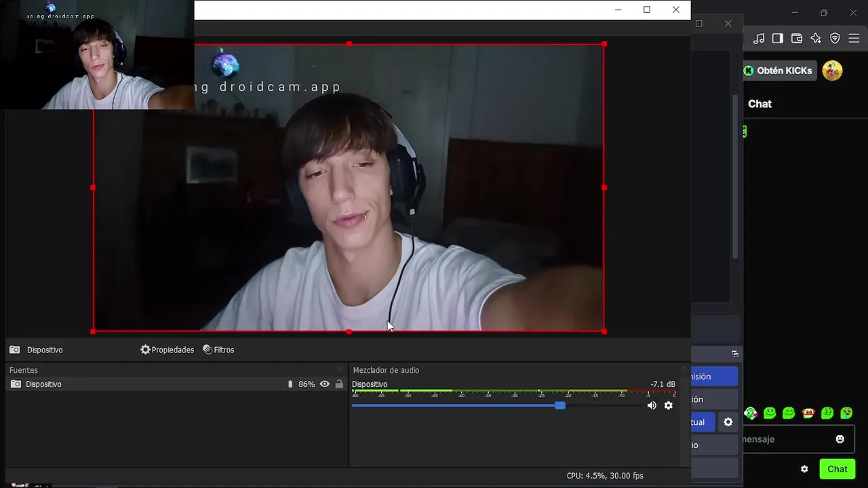Open virtual camera settings gear in OBS controls
868x488 pixels.
tap(728, 422)
